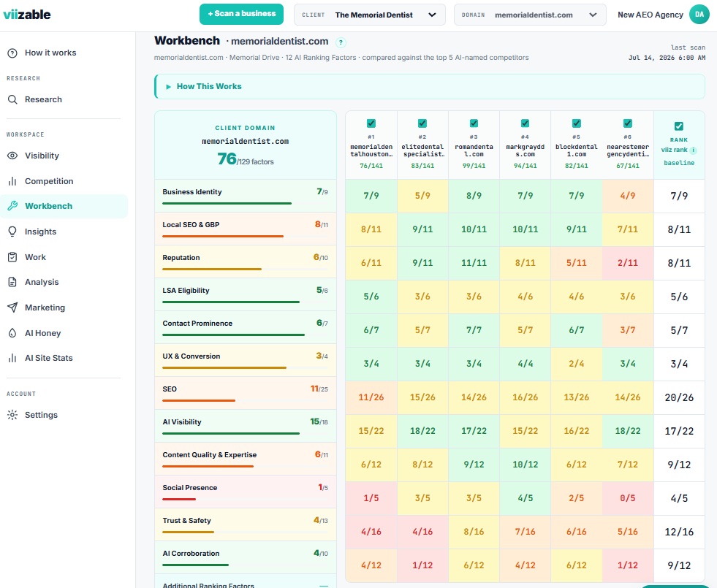Toggle the RANK column checkbox
This screenshot has width=717, height=588.
679,126
